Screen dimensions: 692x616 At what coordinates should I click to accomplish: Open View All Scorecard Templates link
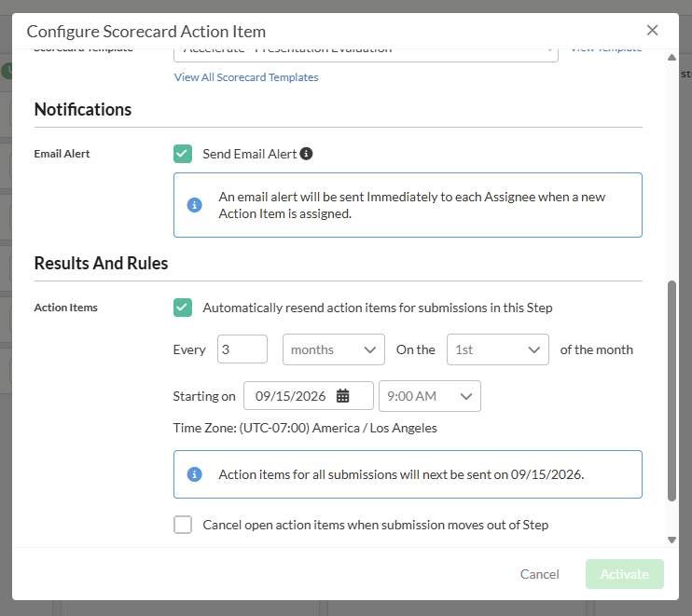[x=246, y=77]
